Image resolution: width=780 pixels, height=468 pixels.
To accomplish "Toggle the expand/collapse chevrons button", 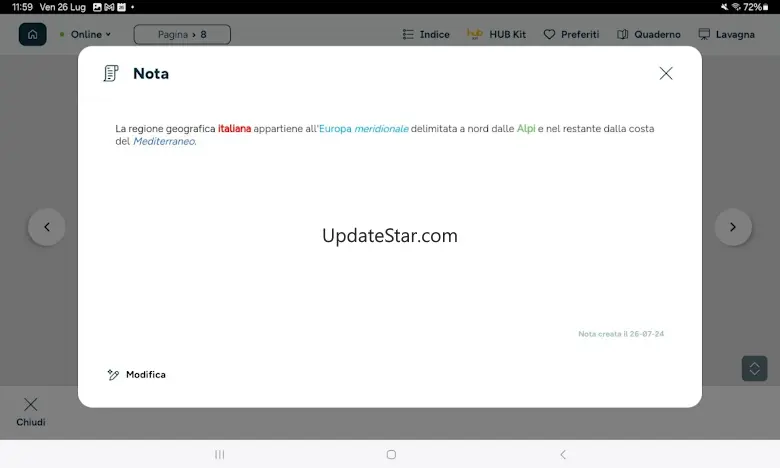I will (x=754, y=369).
